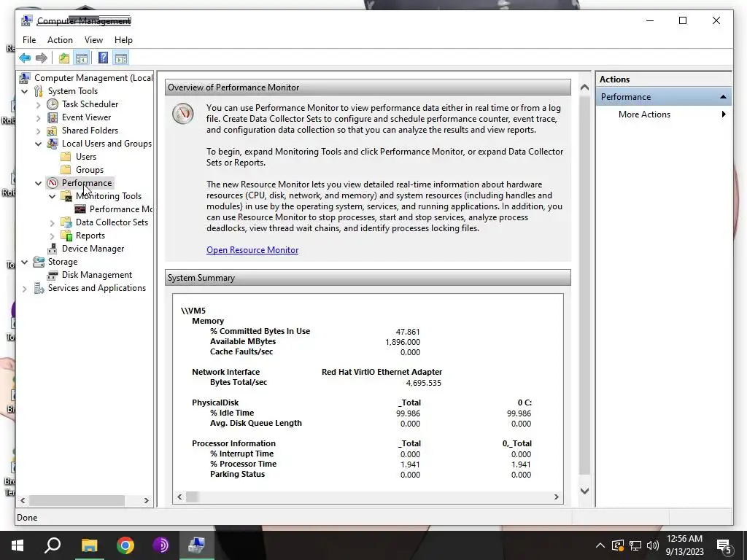Click the Groups folder icon
Viewport: 747px width, 560px height.
(x=66, y=169)
